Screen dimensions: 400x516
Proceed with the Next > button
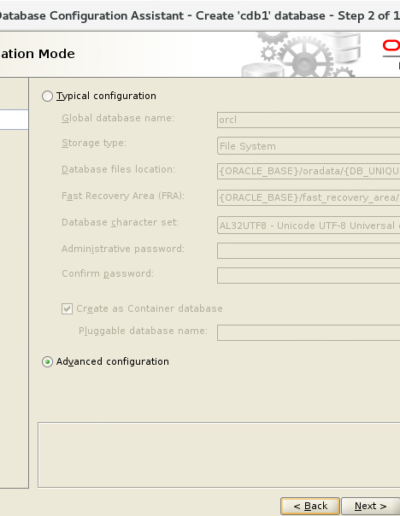370,506
